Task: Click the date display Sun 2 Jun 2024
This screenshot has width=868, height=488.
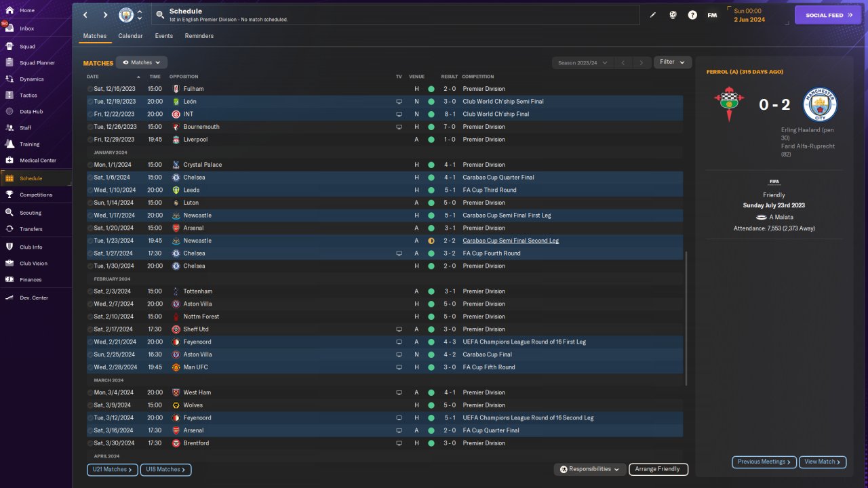Action: point(749,15)
